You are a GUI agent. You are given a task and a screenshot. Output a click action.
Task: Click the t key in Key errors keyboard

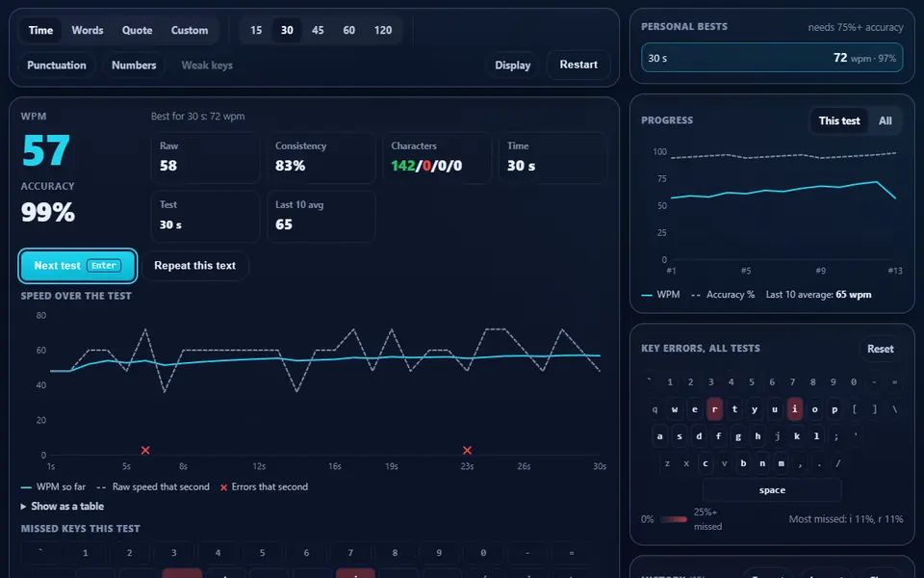[734, 408]
